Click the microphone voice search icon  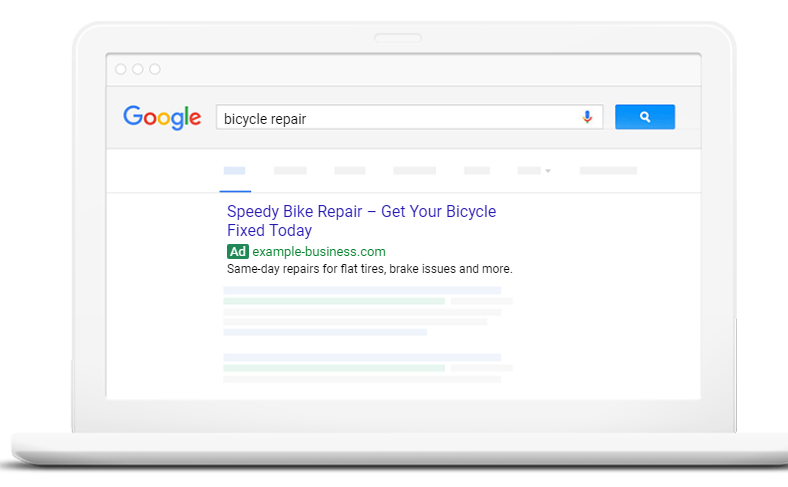tap(587, 117)
